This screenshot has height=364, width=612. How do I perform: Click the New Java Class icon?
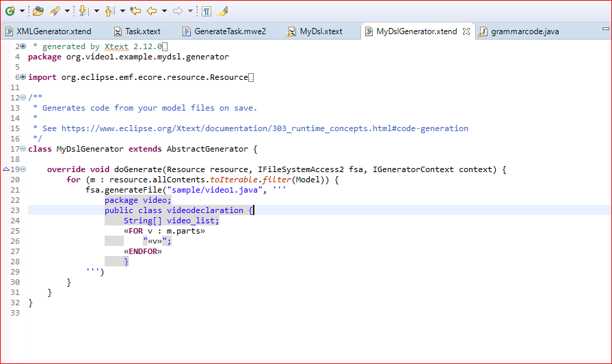[x=10, y=11]
